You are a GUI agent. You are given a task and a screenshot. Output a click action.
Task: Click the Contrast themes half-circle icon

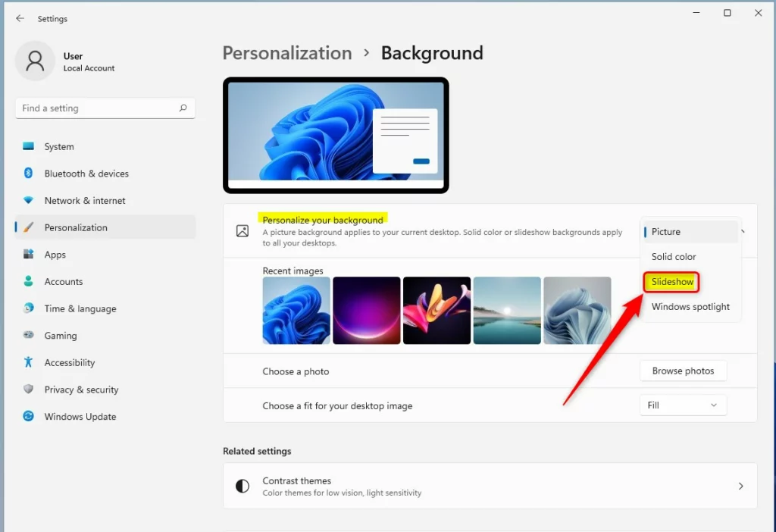pos(242,486)
